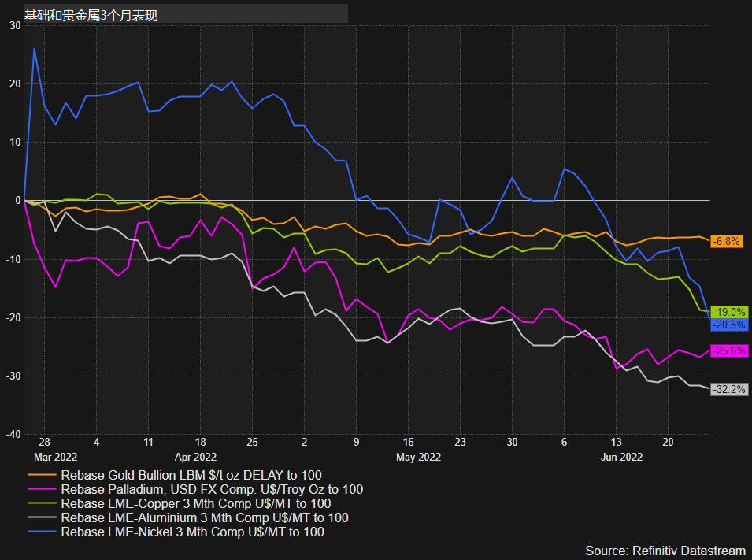Click x-axis date label 16
This screenshot has height=560, width=752.
(408, 442)
